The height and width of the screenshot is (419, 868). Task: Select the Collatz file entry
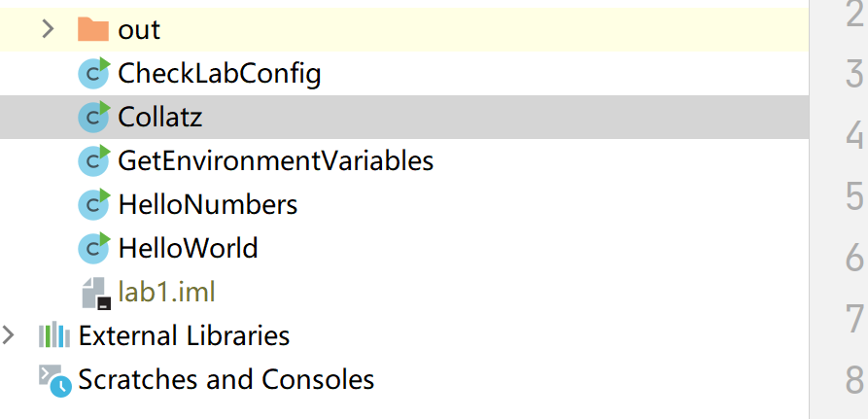click(x=160, y=118)
